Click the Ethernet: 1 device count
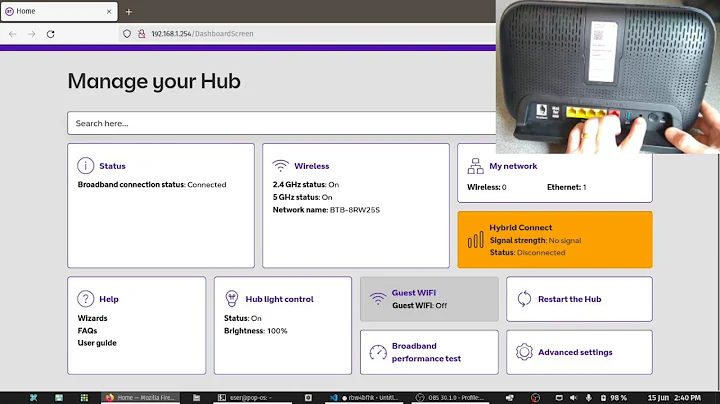 567,187
